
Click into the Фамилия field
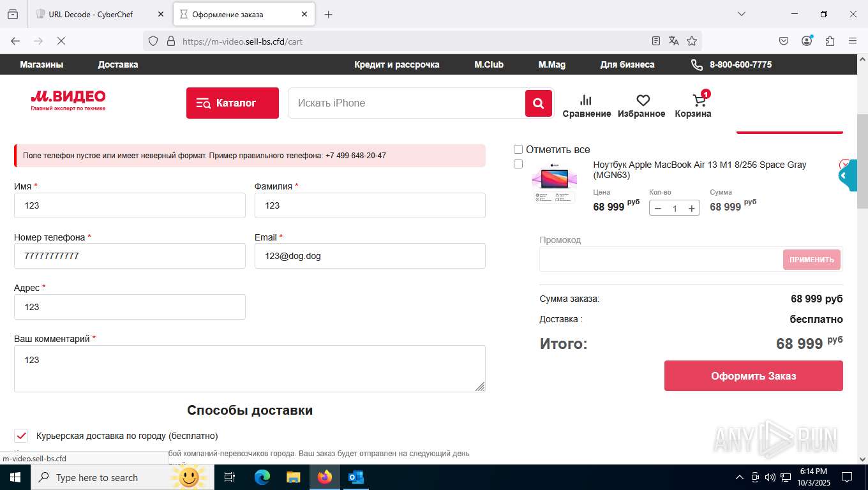click(x=370, y=205)
